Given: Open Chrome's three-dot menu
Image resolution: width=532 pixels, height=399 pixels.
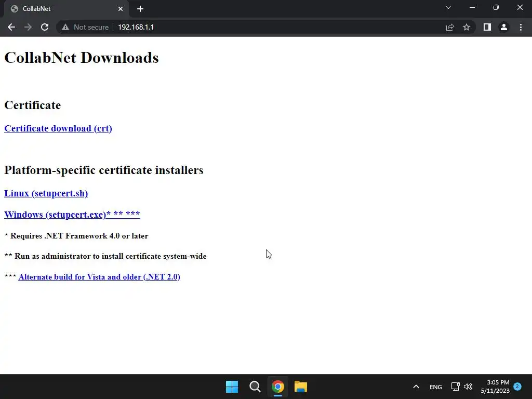Looking at the screenshot, I should pyautogui.click(x=521, y=27).
